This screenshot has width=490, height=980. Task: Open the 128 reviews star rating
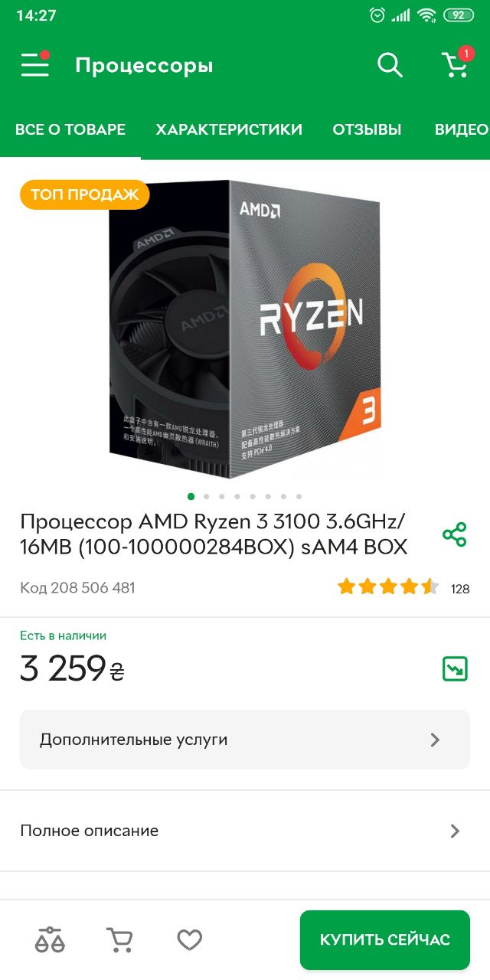point(403,588)
